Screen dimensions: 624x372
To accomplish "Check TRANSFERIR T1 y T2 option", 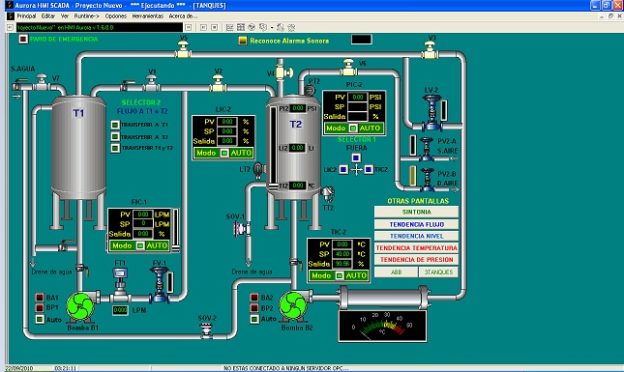I will (x=115, y=148).
